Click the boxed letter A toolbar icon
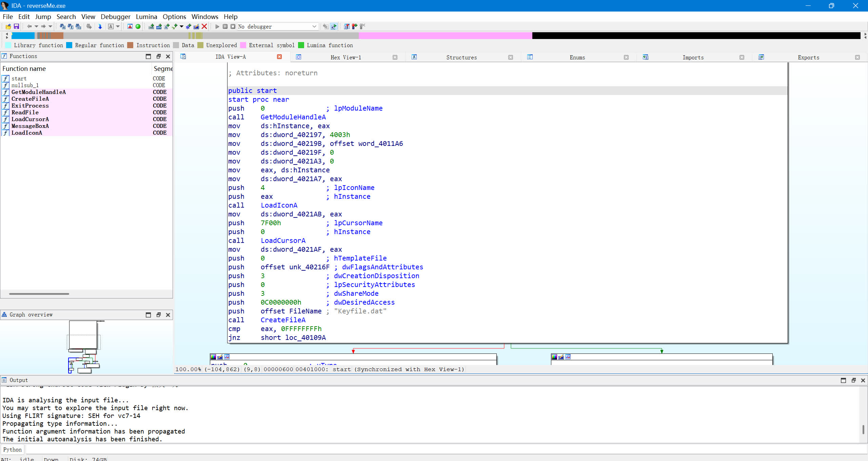Screen dimensions: 868x461 coord(111,26)
